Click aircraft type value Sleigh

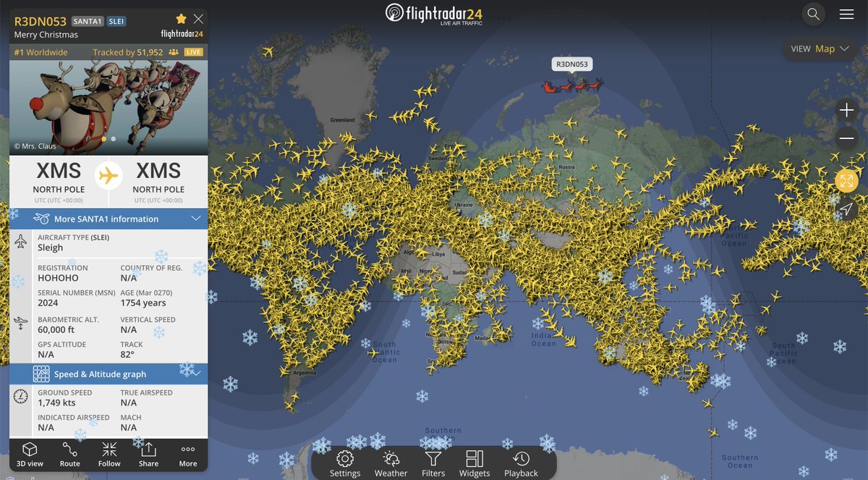click(51, 248)
